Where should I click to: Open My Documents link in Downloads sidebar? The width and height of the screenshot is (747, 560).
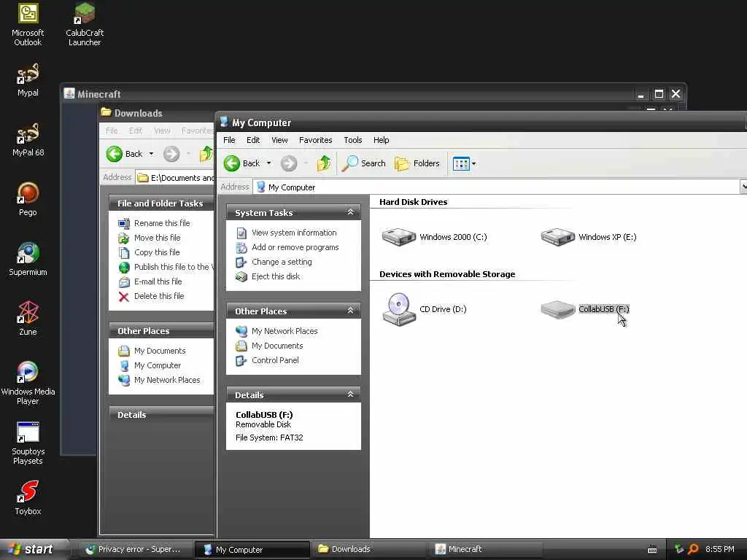point(160,351)
